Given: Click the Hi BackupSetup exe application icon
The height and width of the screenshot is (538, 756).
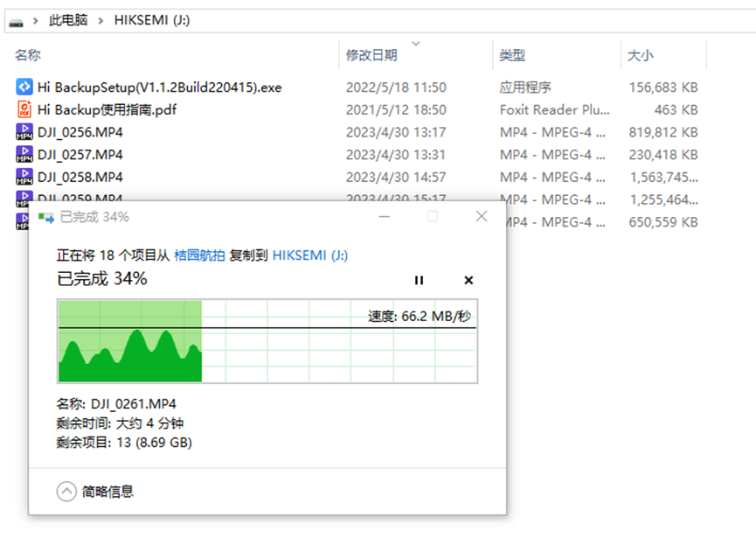Looking at the screenshot, I should (24, 87).
